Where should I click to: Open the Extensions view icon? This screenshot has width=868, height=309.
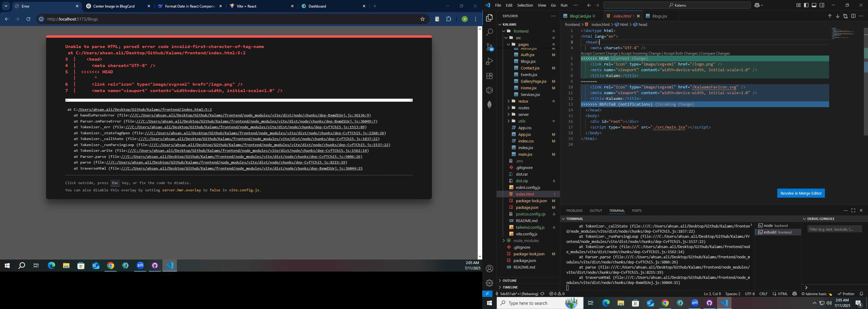[489, 76]
